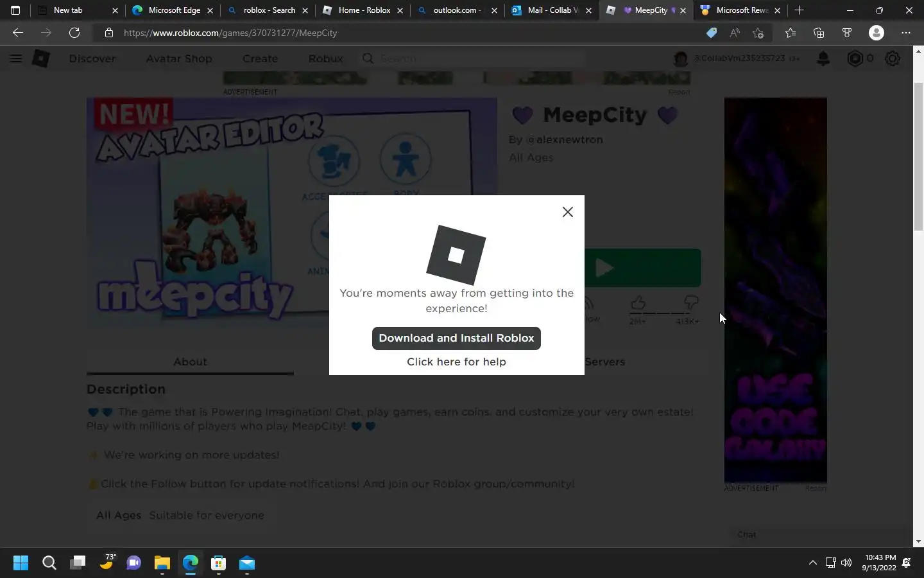Switch to the Mail - Collab tab
Image resolution: width=924 pixels, height=578 pixels.
(552, 10)
